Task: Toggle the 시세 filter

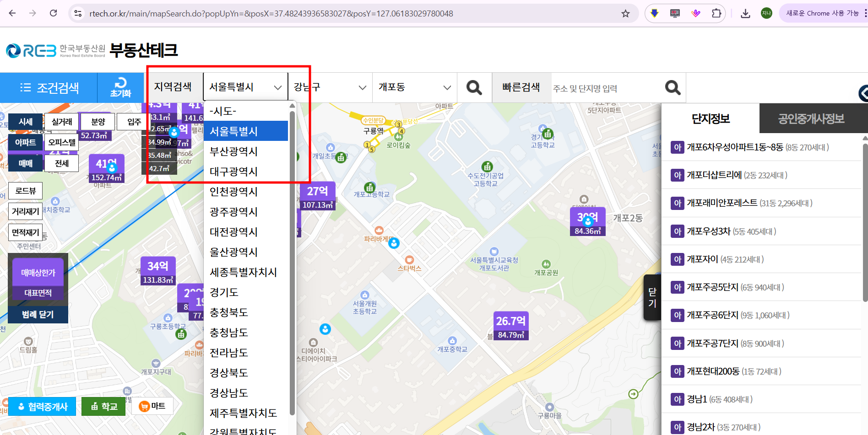Action: tap(26, 122)
